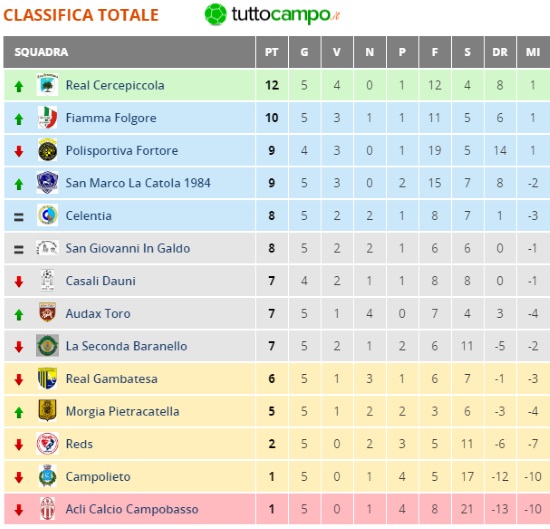Viewport: 550px width, 529px height.
Task: Click Polisportiva Fortore team badge
Action: click(x=47, y=150)
